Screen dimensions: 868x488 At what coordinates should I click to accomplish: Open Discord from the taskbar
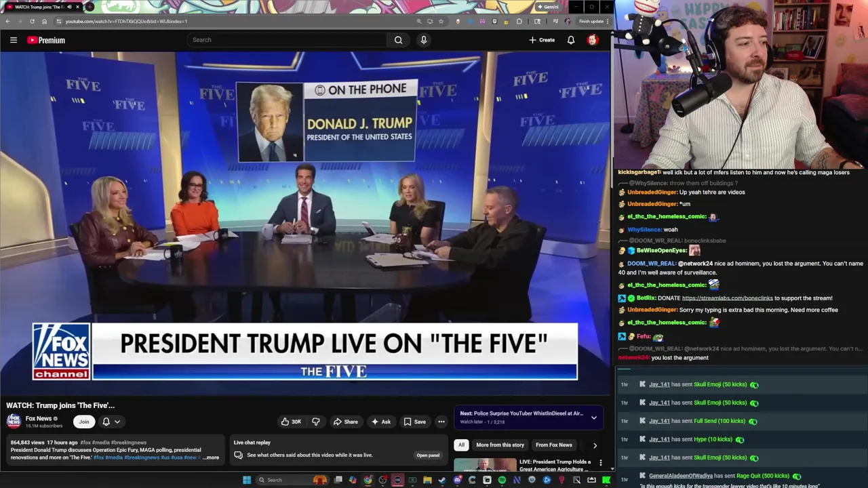pyautogui.click(x=458, y=480)
